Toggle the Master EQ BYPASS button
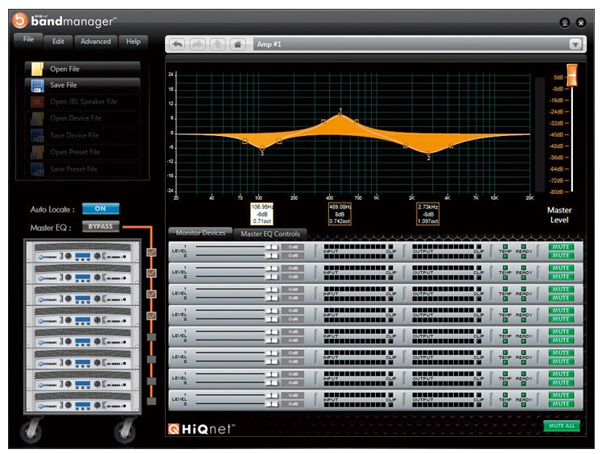 (x=100, y=227)
